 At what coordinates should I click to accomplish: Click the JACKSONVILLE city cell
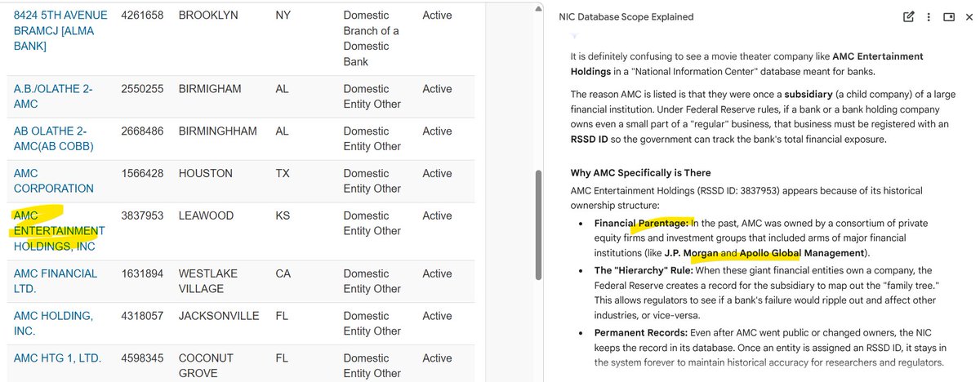[x=219, y=316]
